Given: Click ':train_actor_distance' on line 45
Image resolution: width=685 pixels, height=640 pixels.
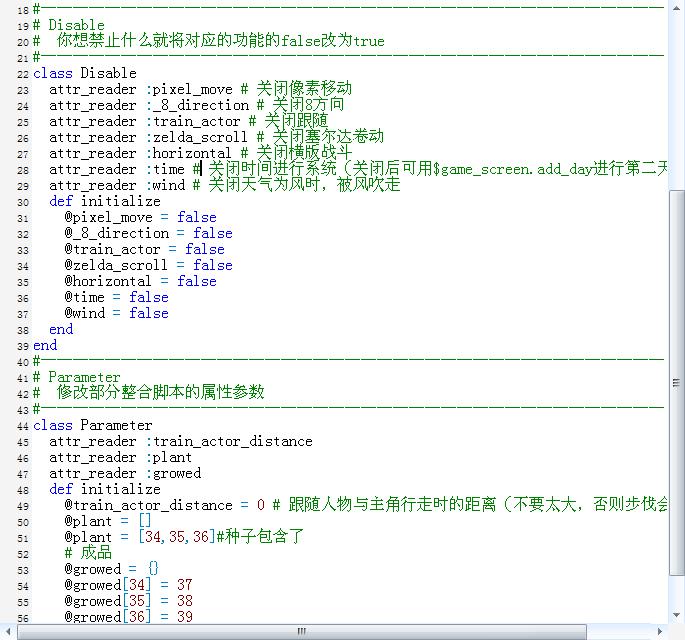Looking at the screenshot, I should pyautogui.click(x=229, y=441).
